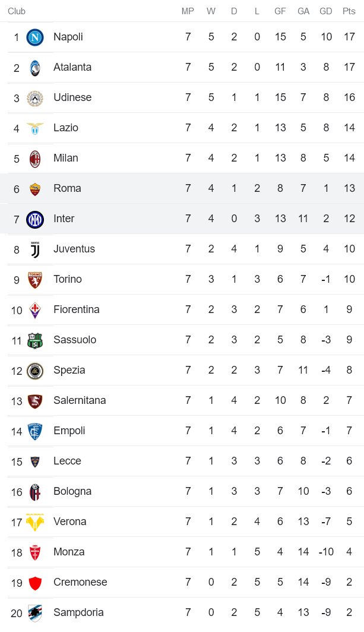Viewport: 364px width, 632px height.
Task: Click the Lazio eagle logo
Action: click(35, 128)
